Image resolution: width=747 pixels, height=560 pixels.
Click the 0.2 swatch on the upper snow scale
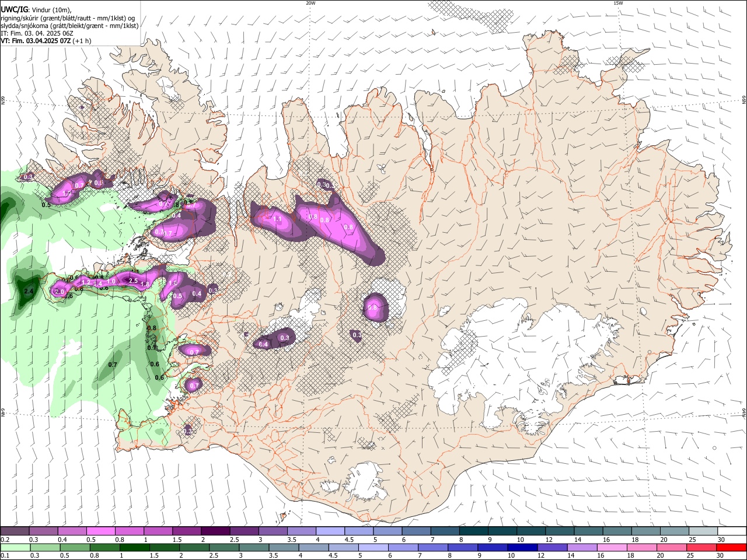point(15,531)
